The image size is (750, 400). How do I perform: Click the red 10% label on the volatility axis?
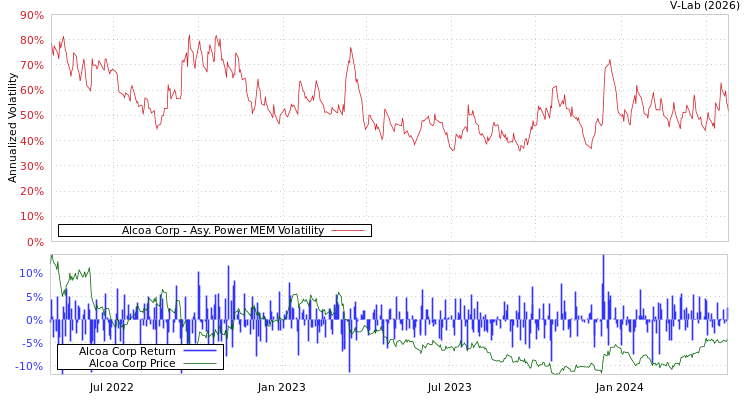click(x=31, y=216)
